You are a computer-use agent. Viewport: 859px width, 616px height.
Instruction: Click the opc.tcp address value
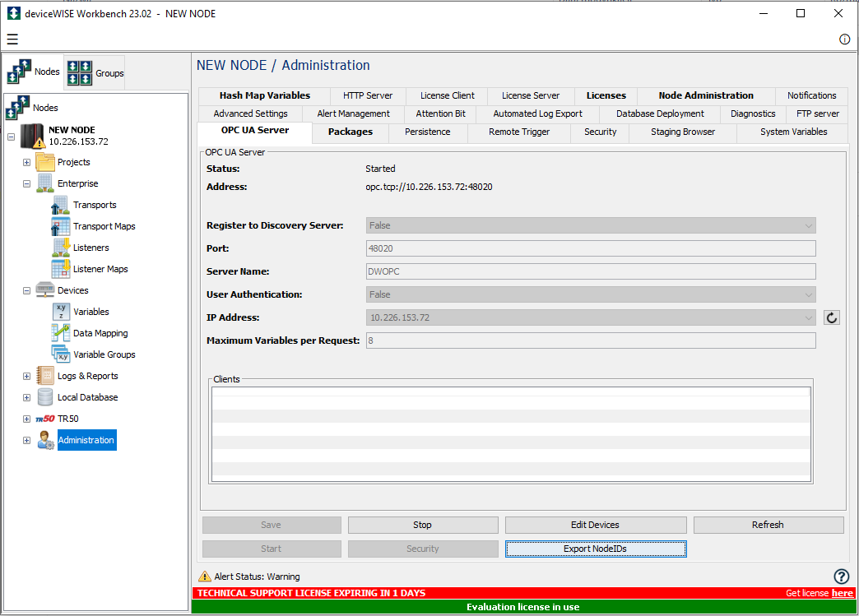click(429, 187)
